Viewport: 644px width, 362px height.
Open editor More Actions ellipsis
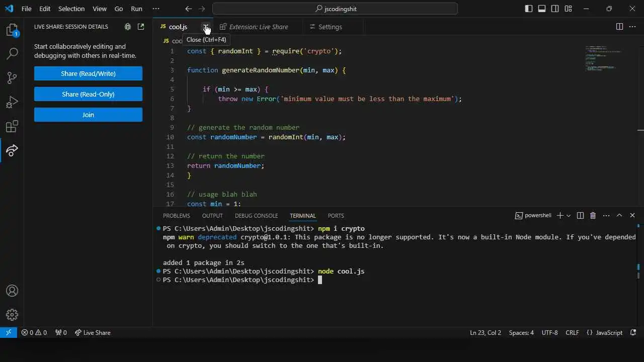point(633,27)
